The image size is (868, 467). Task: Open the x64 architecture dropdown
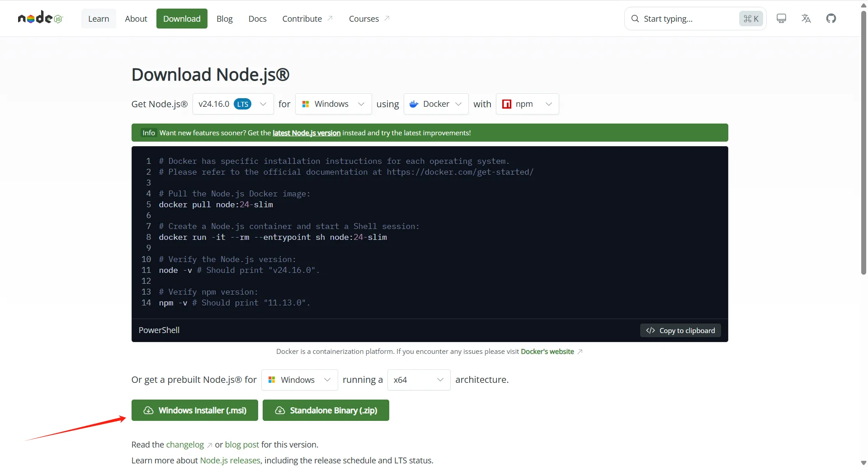[419, 380]
